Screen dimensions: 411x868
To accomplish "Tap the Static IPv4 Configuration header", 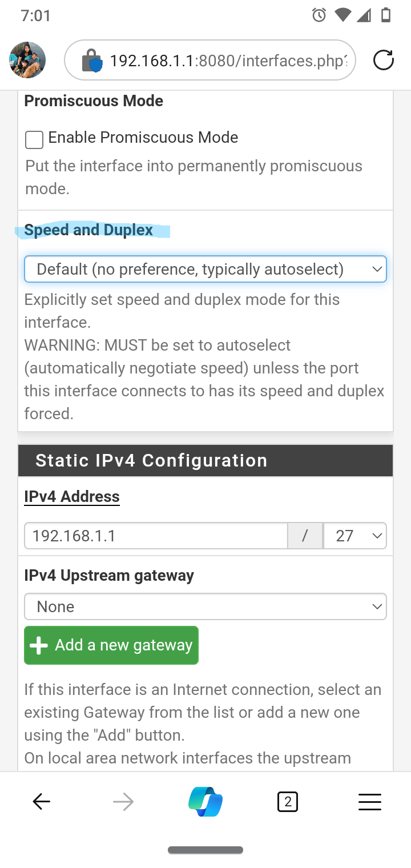I will [205, 460].
